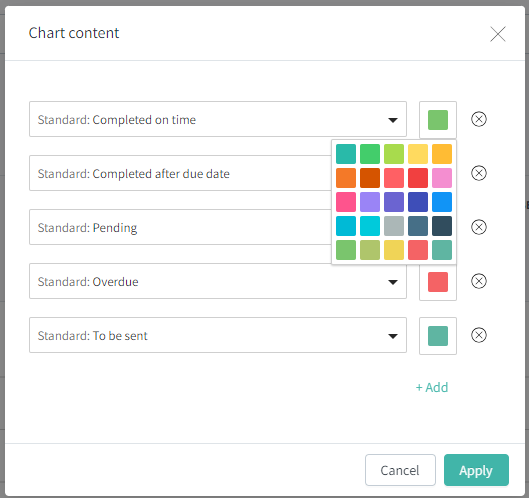Choose the dark navy palette swatch

tap(442, 226)
